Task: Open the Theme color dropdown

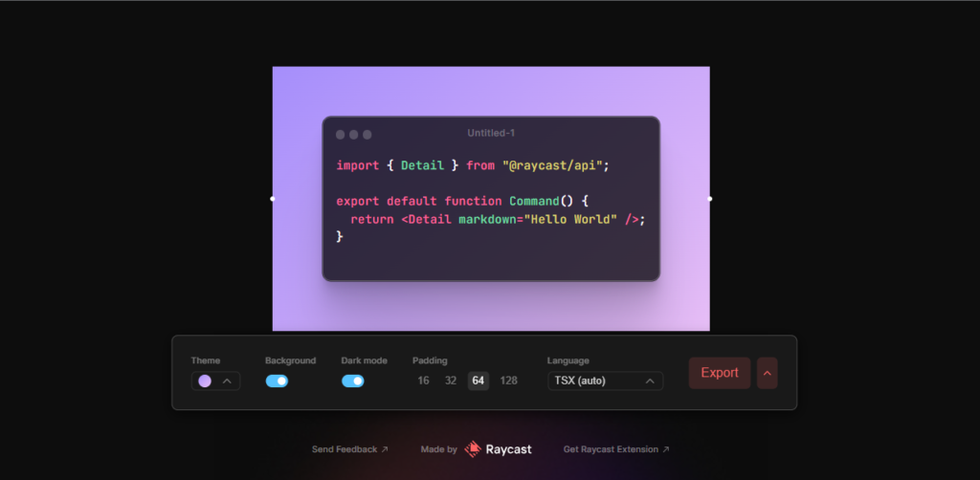Action: point(215,381)
